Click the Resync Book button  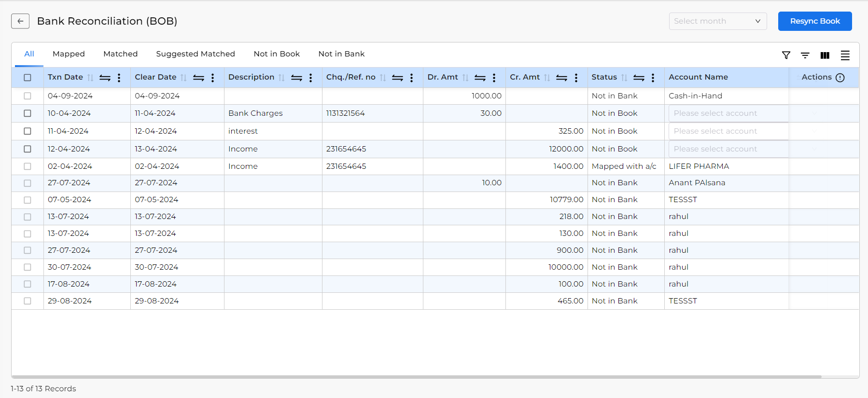(815, 21)
